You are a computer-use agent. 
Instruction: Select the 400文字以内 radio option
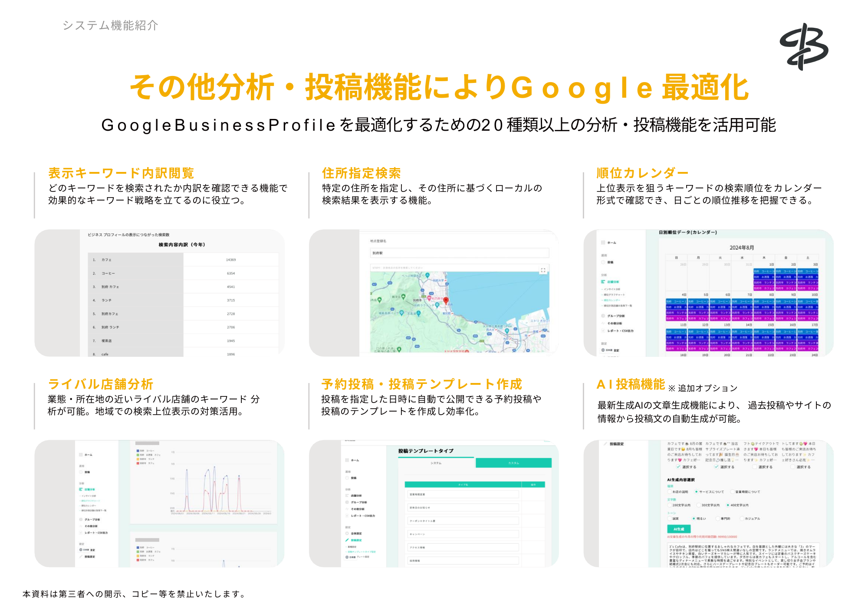point(727,505)
